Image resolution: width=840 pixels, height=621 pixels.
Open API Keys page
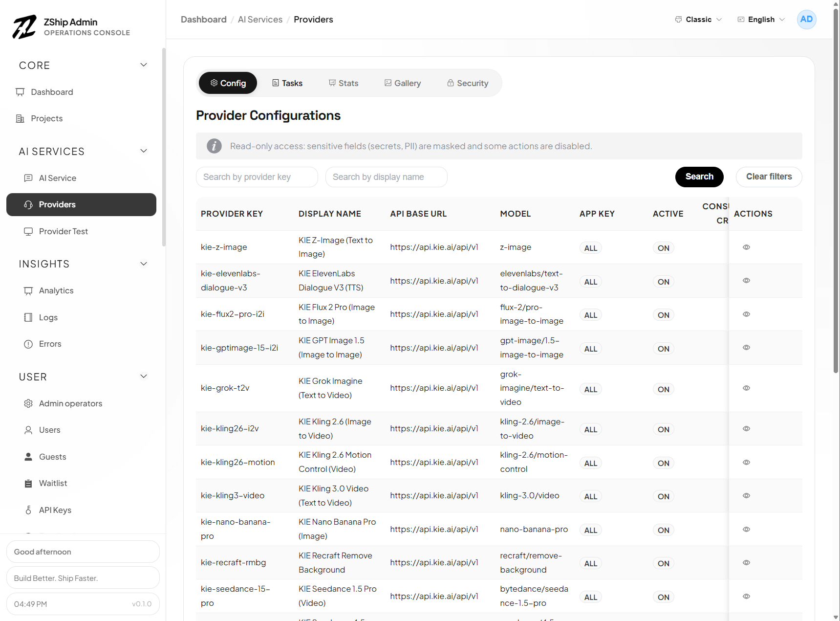point(55,510)
